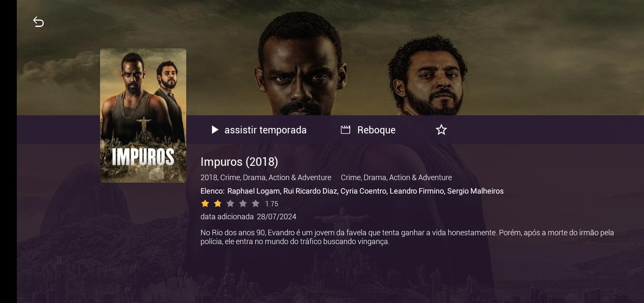Click the 1.75 rating value

272,204
